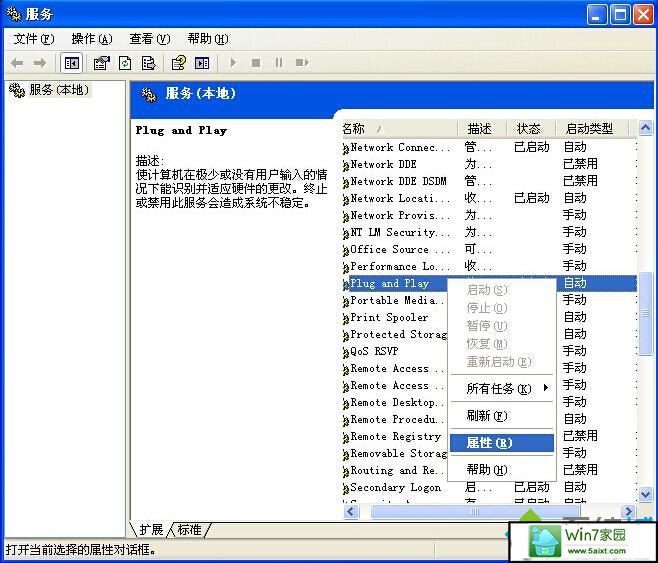Open the 文件(F) menu
The image size is (658, 563).
(x=34, y=39)
